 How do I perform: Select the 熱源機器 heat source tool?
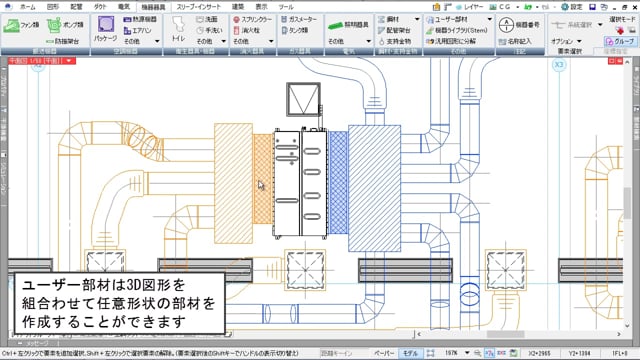point(140,19)
